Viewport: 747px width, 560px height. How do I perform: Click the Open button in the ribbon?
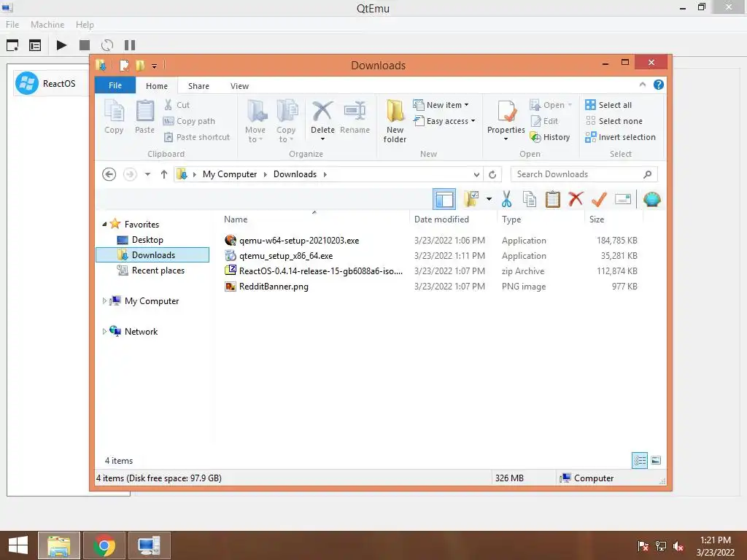click(x=550, y=105)
